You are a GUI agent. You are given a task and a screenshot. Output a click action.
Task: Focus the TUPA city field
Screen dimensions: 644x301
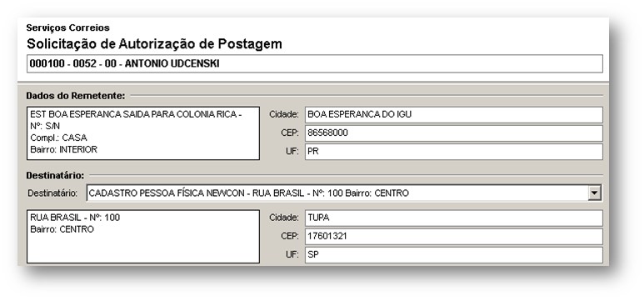(454, 218)
